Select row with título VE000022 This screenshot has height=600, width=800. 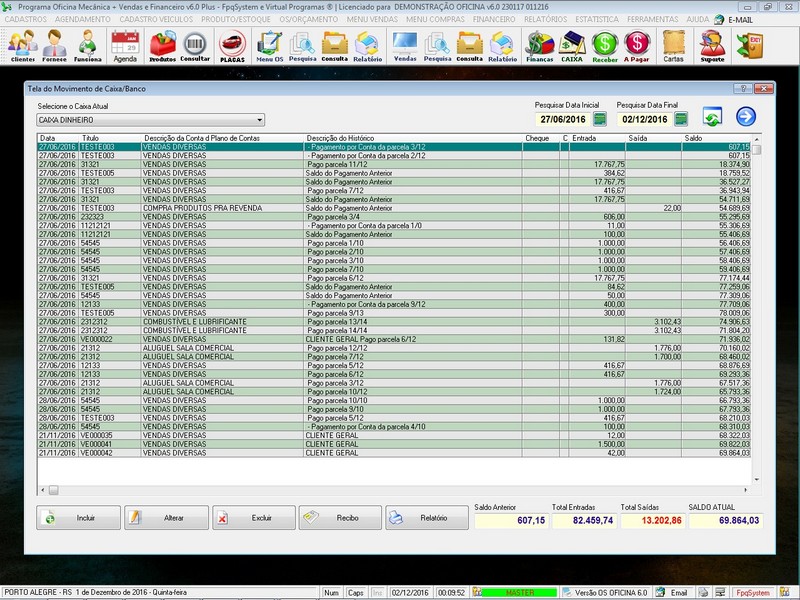coord(394,339)
